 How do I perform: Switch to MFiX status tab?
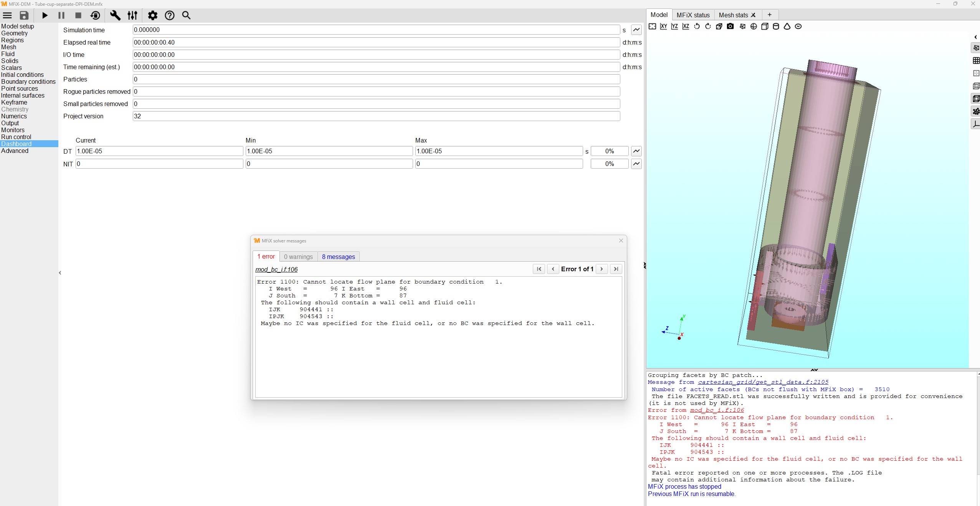693,15
